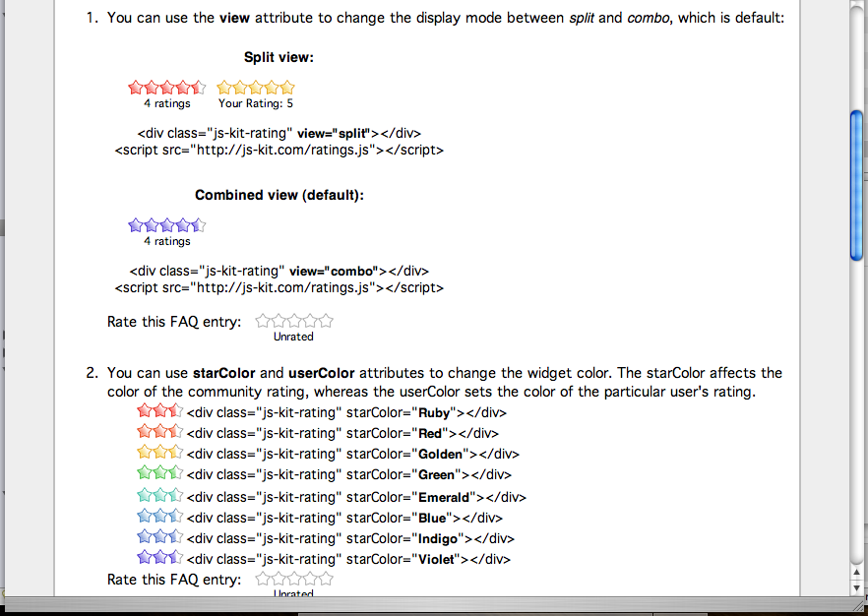The image size is (868, 616).
Task: Click the view="combo" div code line
Action: point(279,272)
